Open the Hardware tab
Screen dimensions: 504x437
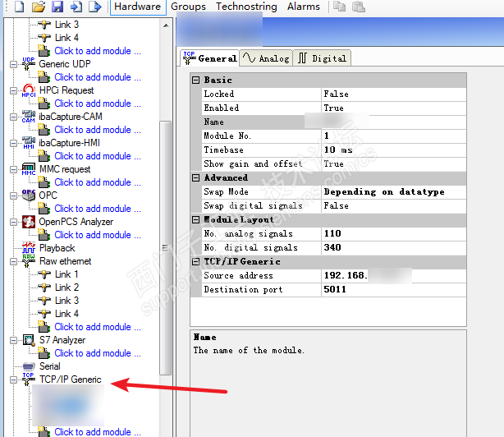click(x=138, y=7)
